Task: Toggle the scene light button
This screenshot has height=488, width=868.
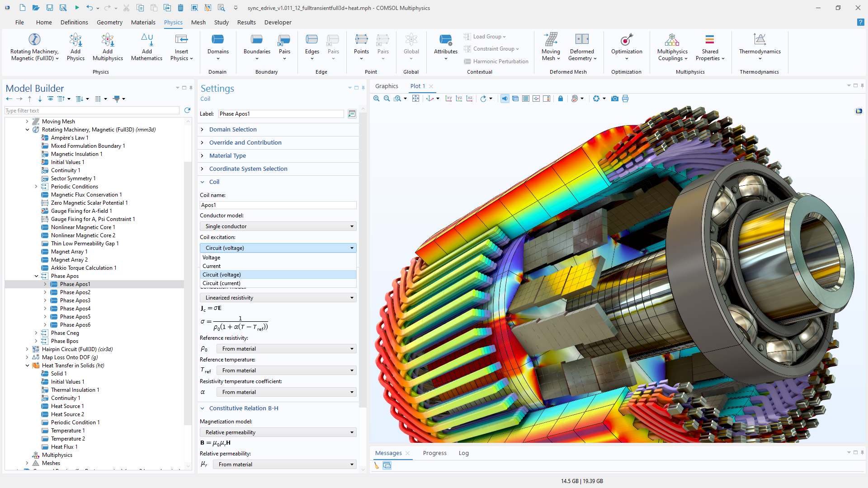Action: click(x=505, y=99)
